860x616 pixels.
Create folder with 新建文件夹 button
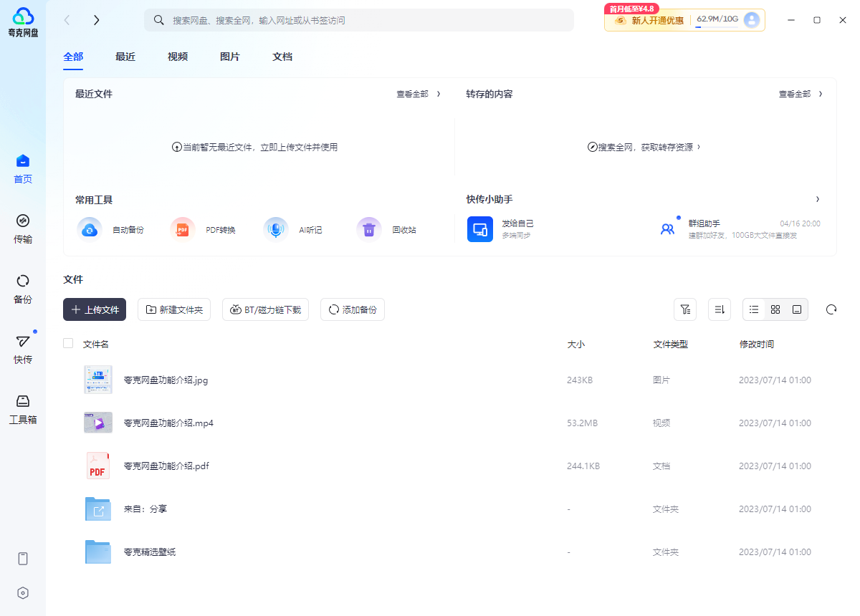pyautogui.click(x=174, y=309)
